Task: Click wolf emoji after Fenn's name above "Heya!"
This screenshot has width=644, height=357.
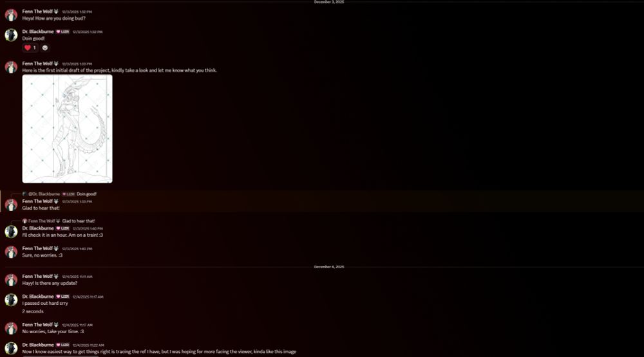Action: pyautogui.click(x=56, y=12)
